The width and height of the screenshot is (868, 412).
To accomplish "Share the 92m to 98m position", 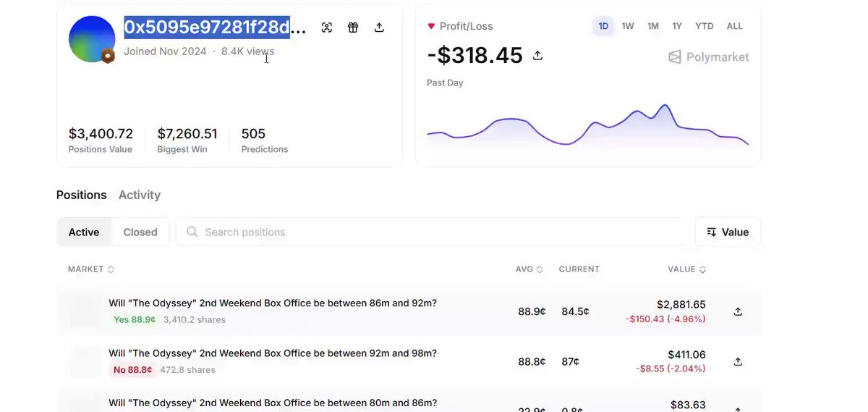I will point(738,361).
